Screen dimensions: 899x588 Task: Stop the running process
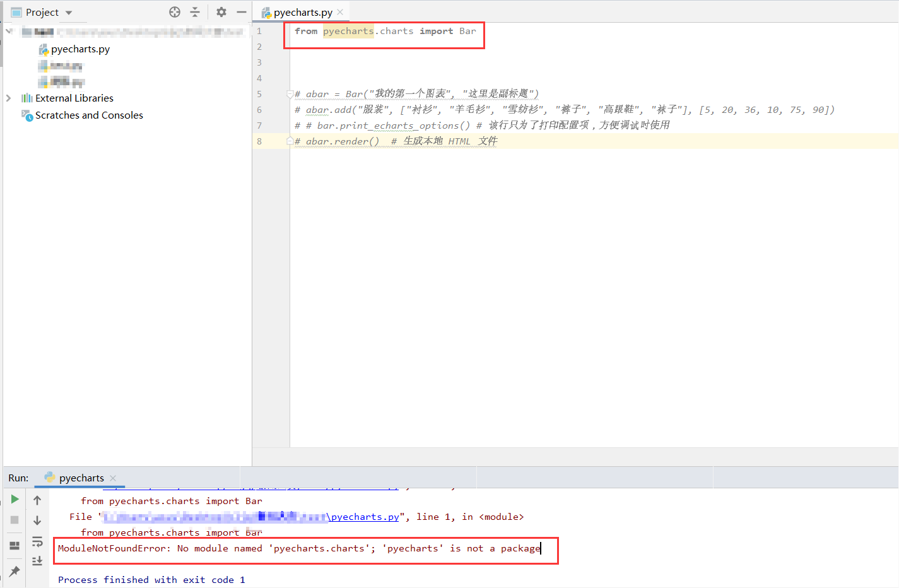coord(14,519)
